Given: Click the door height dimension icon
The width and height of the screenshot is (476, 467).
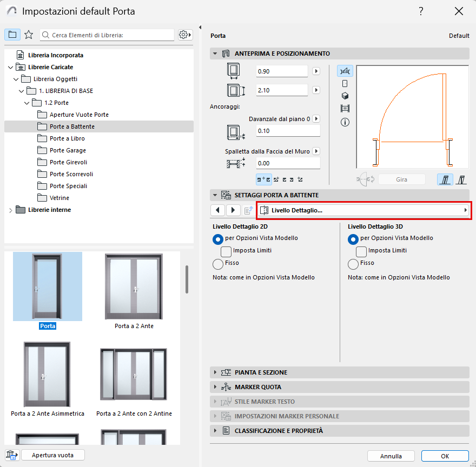Looking at the screenshot, I should pos(236,90).
